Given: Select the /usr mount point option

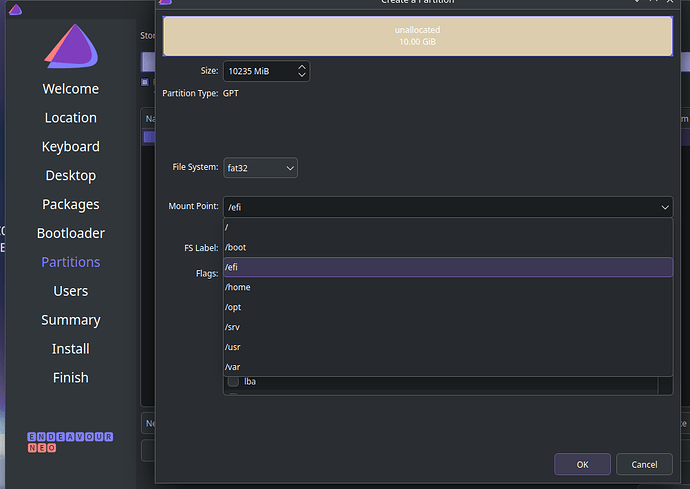Looking at the screenshot, I should (x=448, y=347).
